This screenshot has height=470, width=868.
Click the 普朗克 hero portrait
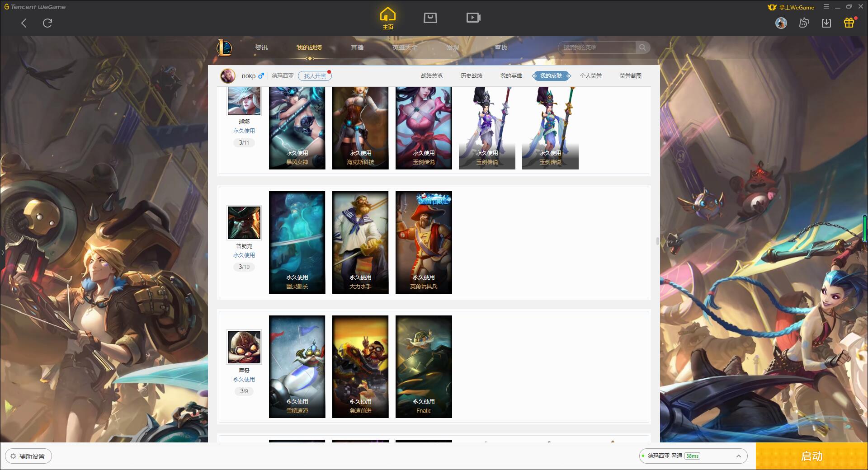tap(244, 223)
